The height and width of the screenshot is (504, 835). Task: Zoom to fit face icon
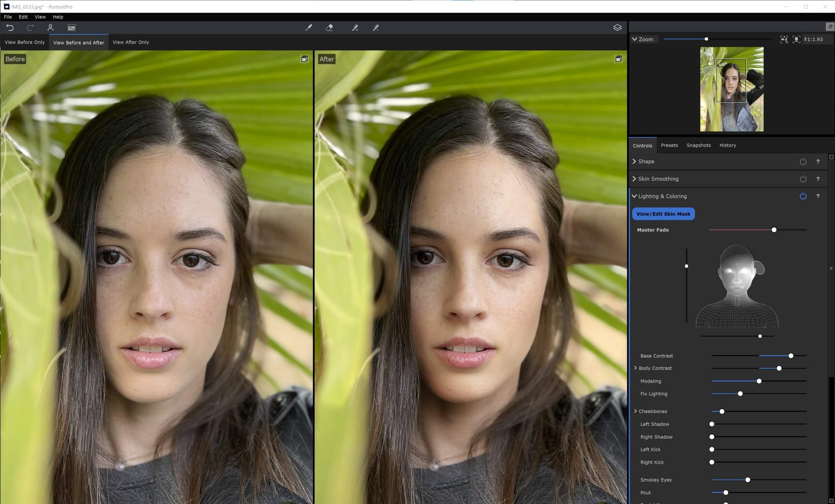click(x=796, y=39)
